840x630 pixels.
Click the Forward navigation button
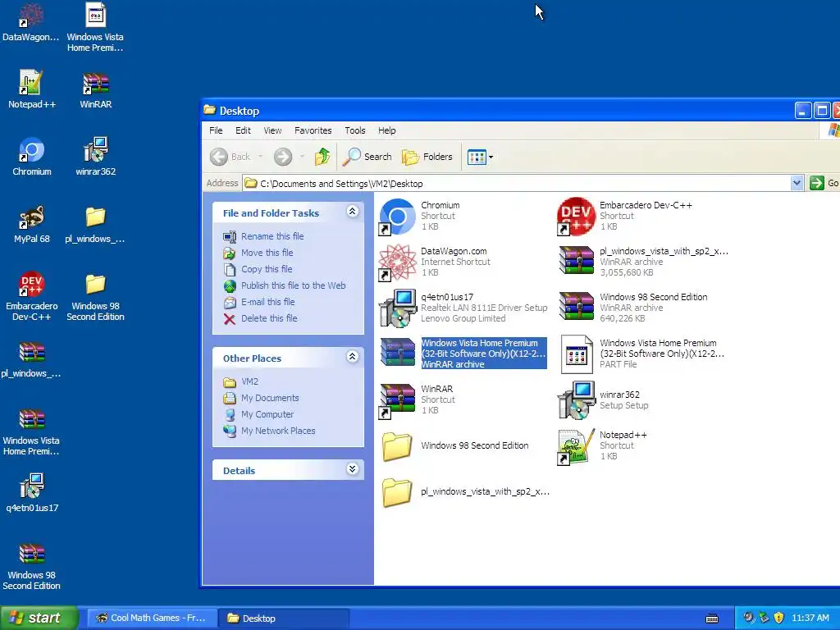(x=283, y=157)
